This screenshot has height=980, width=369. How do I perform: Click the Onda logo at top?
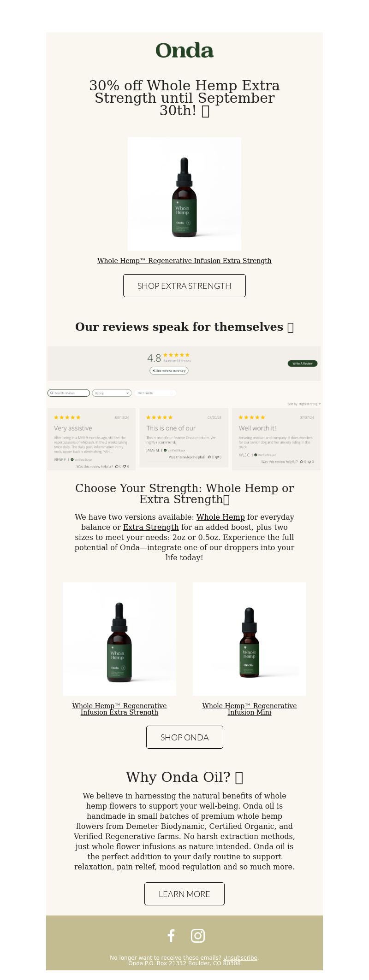(x=184, y=50)
